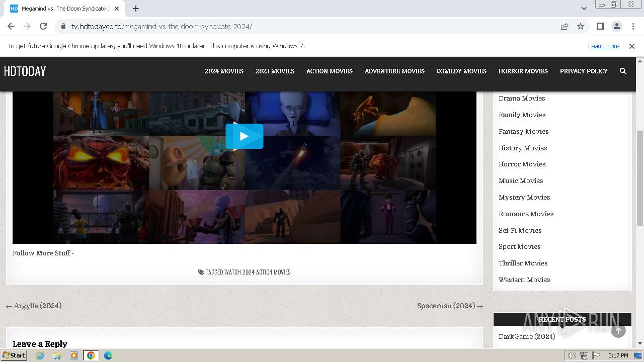Select Music Movies category
644x362 pixels.
(x=521, y=181)
